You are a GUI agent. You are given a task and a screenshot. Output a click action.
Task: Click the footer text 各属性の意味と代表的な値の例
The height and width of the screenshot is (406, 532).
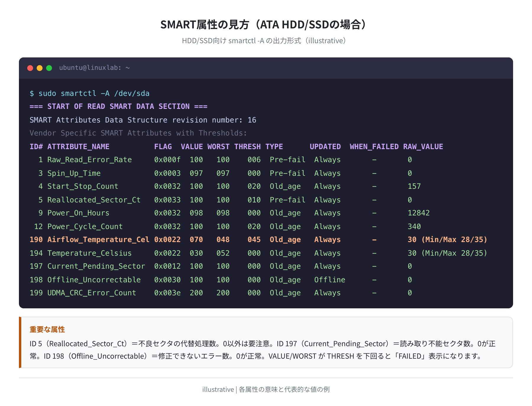[284, 389]
